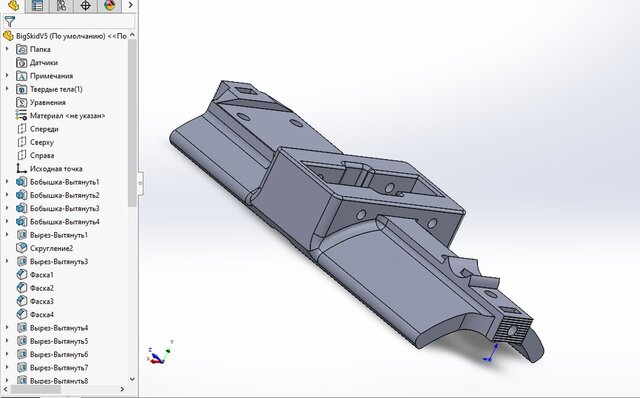Click the Бобышка-Вытянуть1 extrude icon
Screen dimensions: 640x398
coord(21,182)
